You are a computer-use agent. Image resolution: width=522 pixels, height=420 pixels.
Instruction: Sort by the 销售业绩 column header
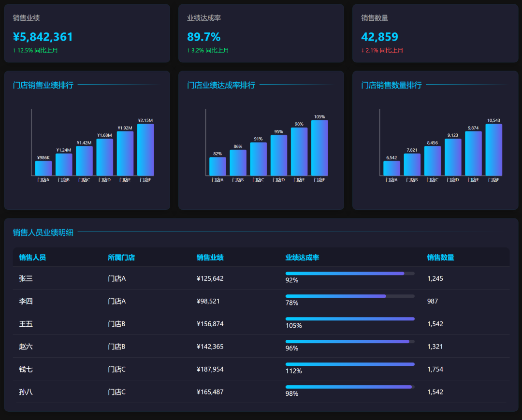[x=210, y=257]
